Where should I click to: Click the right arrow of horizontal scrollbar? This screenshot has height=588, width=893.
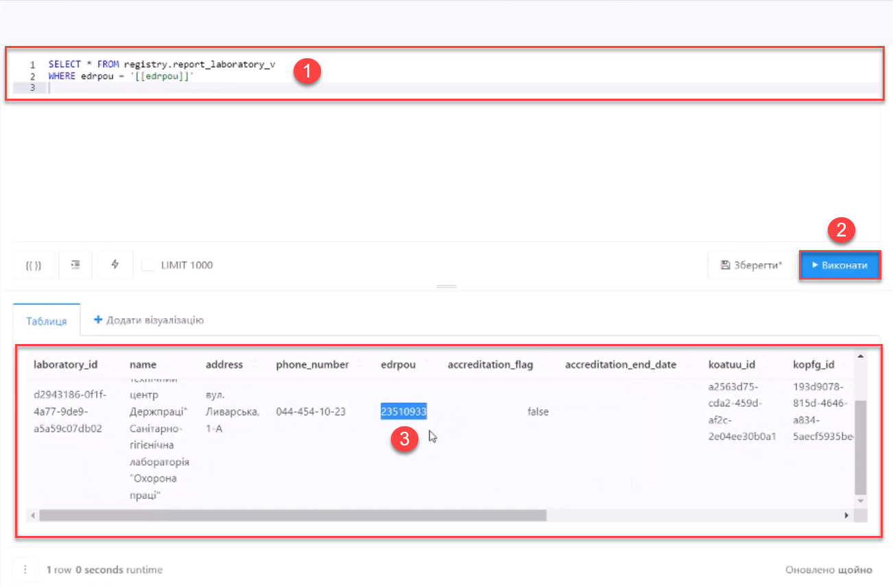click(x=846, y=515)
